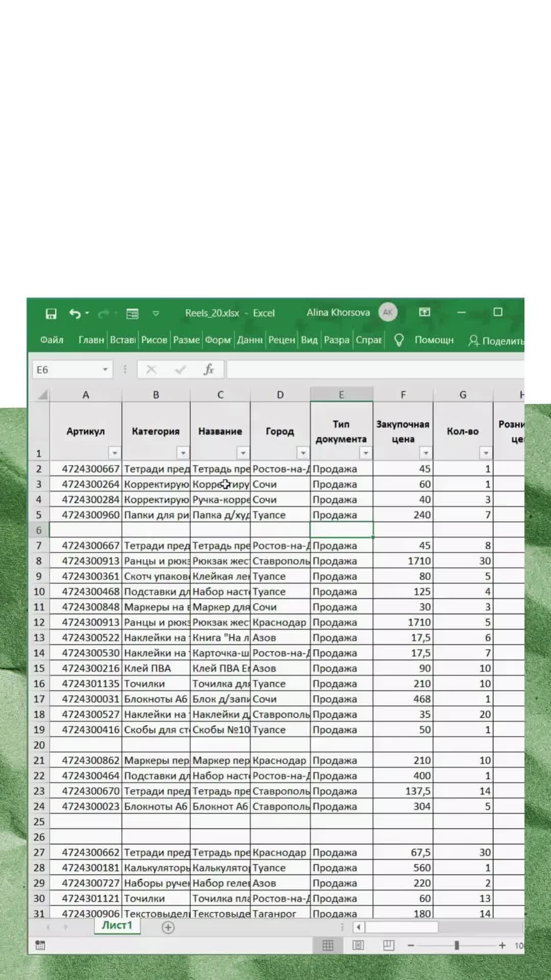This screenshot has width=551, height=980.
Task: Open the Справка ribbon tab
Action: [x=369, y=340]
